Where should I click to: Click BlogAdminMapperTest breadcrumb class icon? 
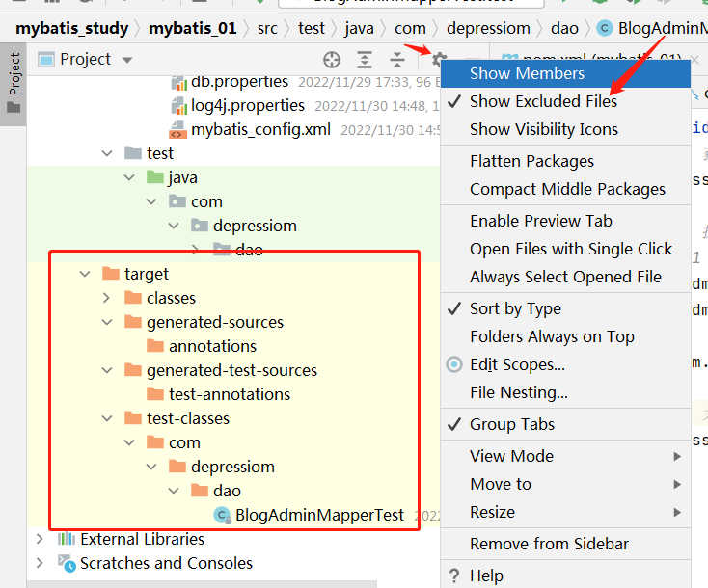coord(604,28)
